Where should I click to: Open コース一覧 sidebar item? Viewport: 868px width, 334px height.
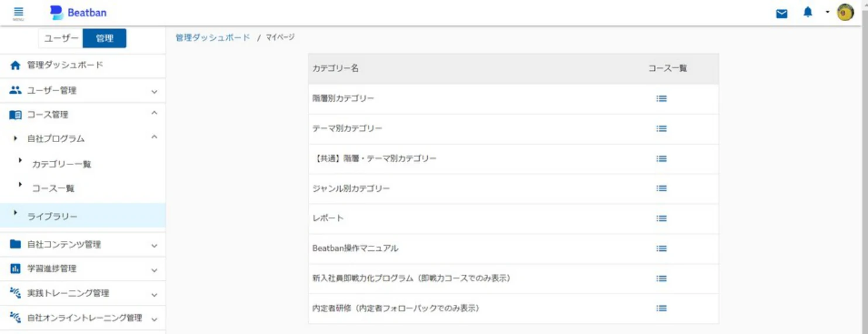53,188
